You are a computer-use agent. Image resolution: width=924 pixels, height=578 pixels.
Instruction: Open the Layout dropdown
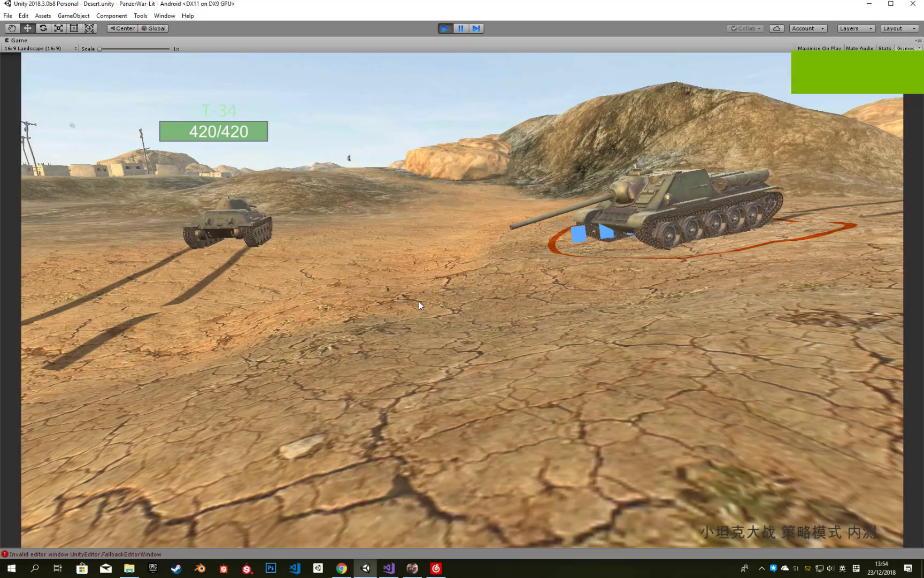click(899, 28)
